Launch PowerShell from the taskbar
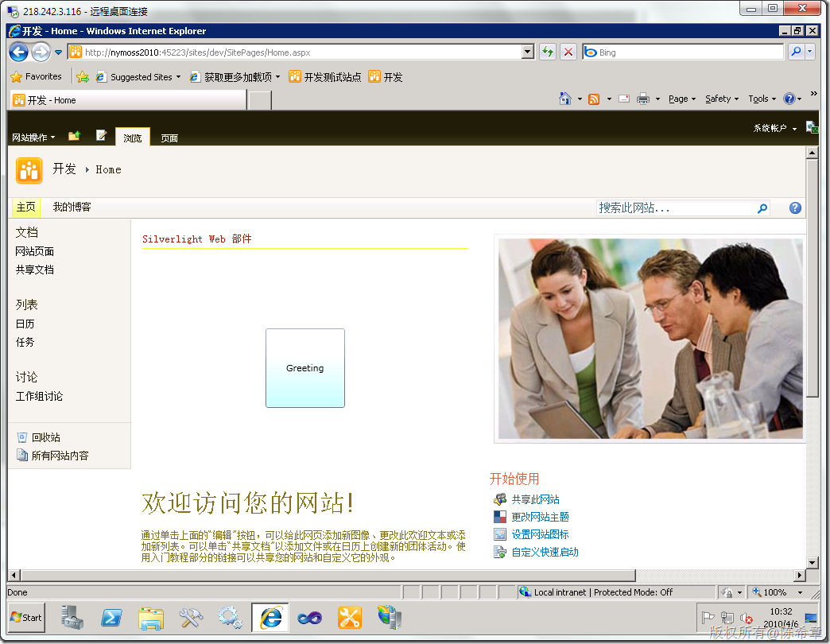Screen dimensions: 830x644 (111, 618)
